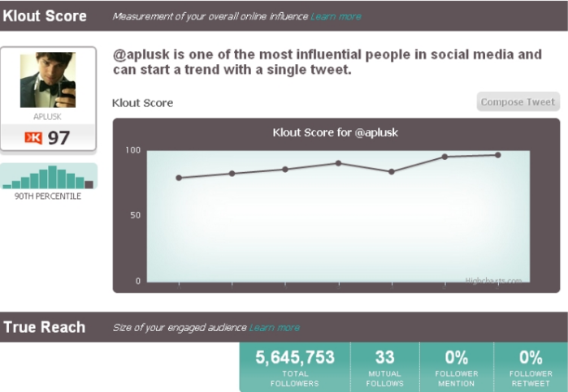The width and height of the screenshot is (568, 392).
Task: Click the dipped fifth chart data point
Action: (x=391, y=171)
